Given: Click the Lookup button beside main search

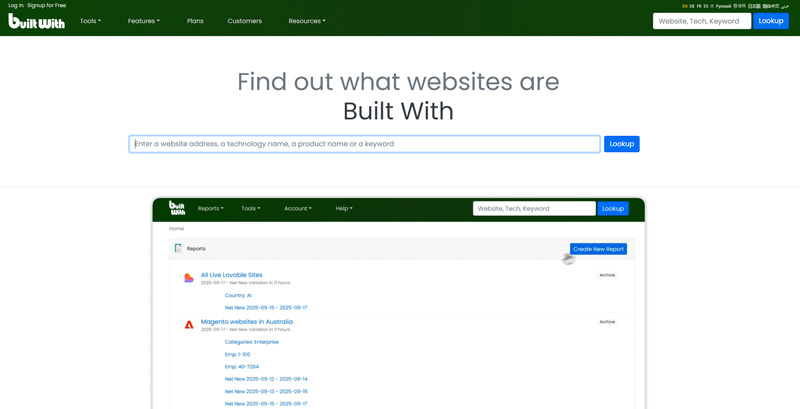Looking at the screenshot, I should pos(621,144).
